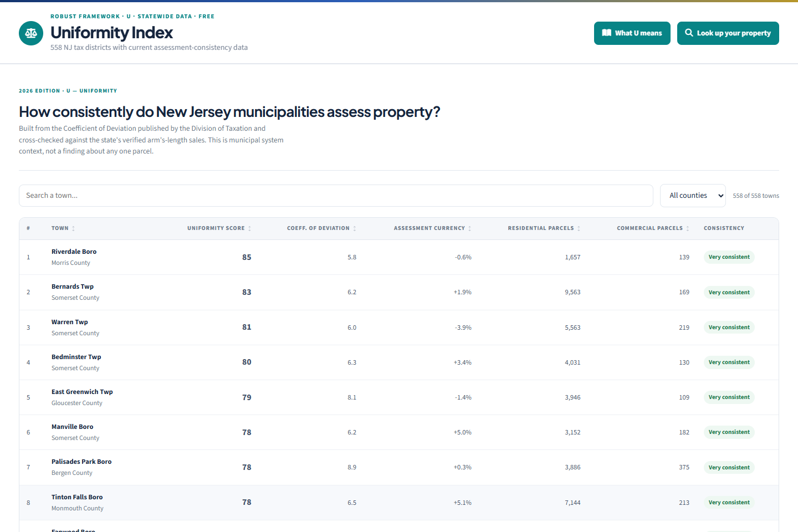Screen dimensions: 798x532
Task: Click Very consistent badge for Manville Boro
Action: pyautogui.click(x=729, y=432)
